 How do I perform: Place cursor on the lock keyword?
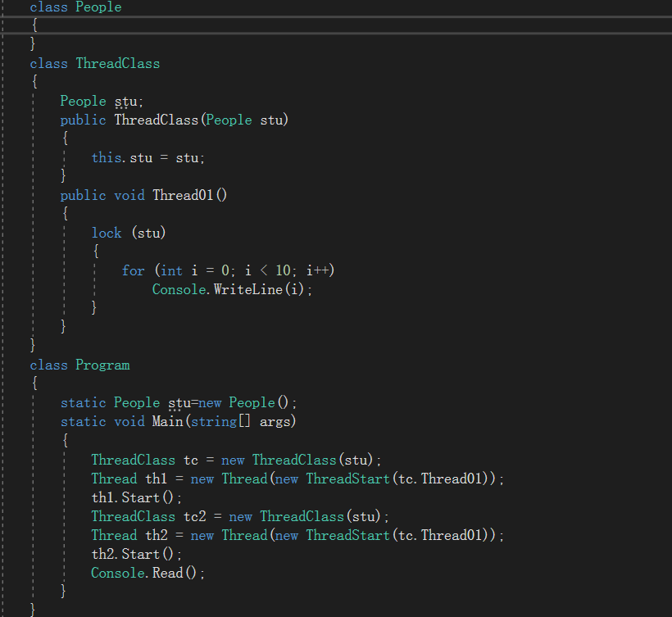point(107,232)
